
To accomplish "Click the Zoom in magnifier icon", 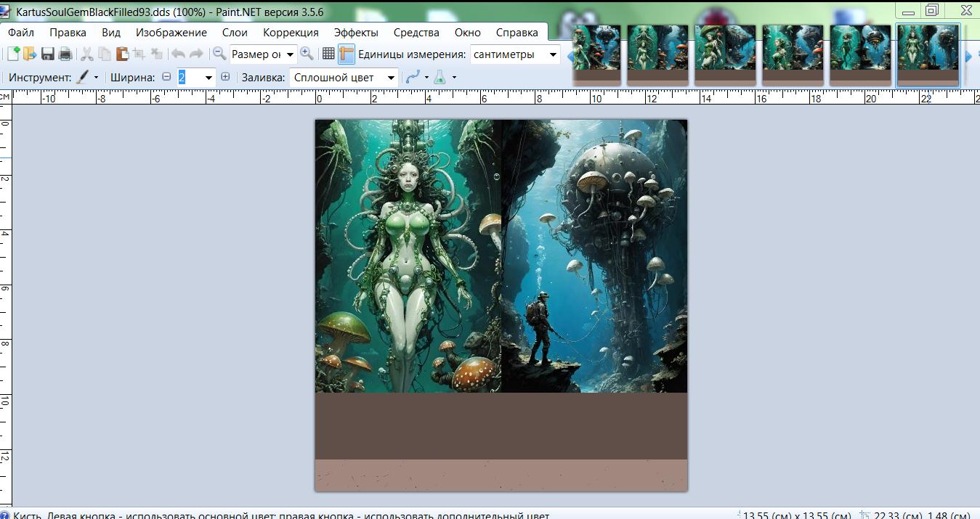I will pyautogui.click(x=307, y=54).
